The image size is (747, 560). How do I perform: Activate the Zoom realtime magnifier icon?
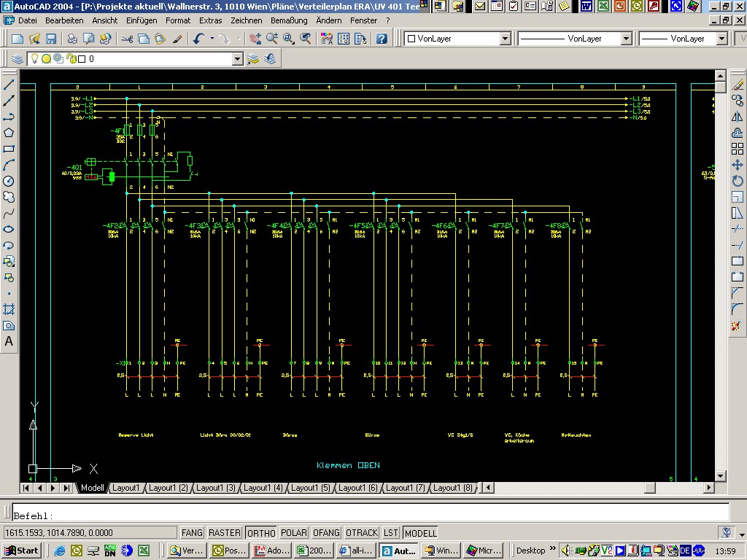[x=272, y=39]
